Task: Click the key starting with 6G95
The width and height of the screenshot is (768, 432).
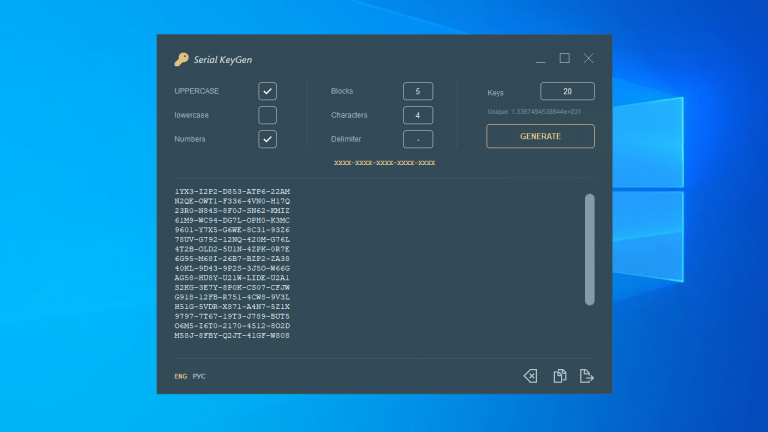Action: click(x=232, y=259)
